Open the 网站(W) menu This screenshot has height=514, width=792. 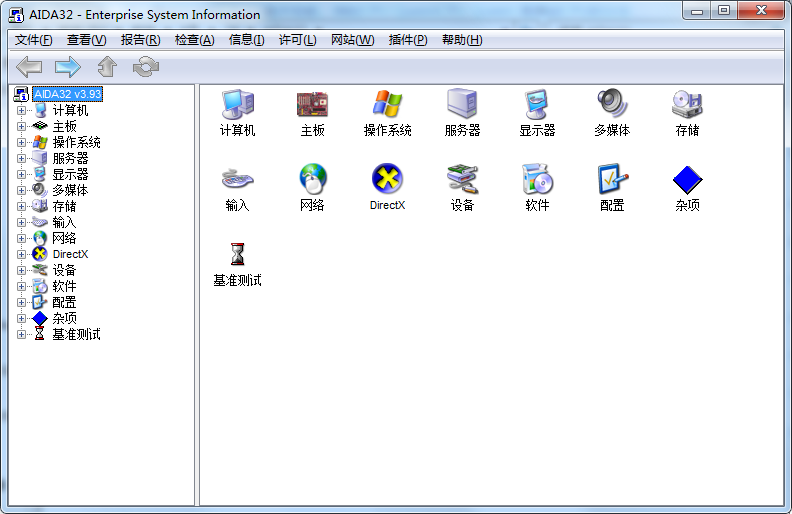(x=353, y=40)
